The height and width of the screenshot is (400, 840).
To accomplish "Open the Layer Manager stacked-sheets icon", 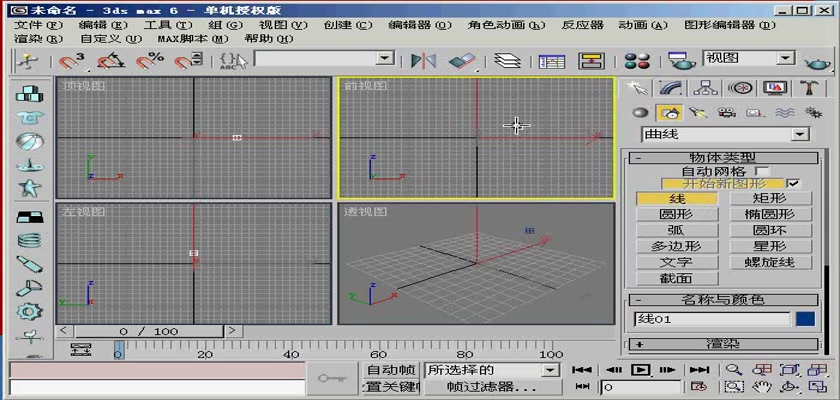I will pyautogui.click(x=507, y=61).
